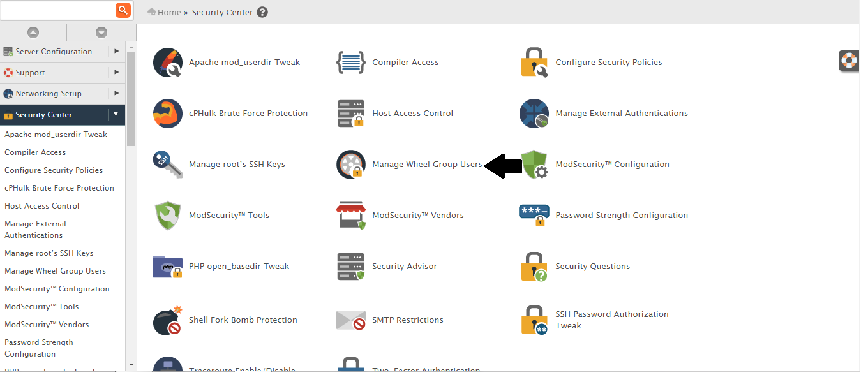Collapse the Security Center sidebar section
The width and height of the screenshot is (868, 375).
click(116, 115)
